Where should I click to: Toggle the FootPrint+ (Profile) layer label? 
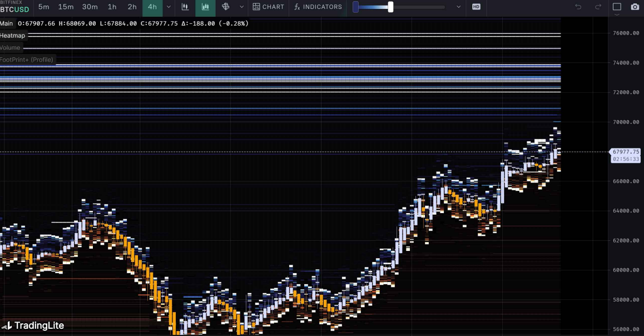pyautogui.click(x=27, y=60)
